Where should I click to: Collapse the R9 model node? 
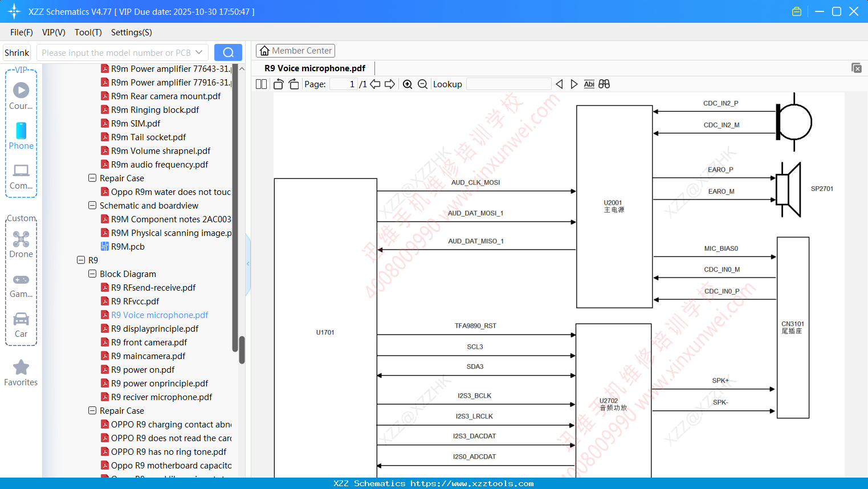(81, 260)
